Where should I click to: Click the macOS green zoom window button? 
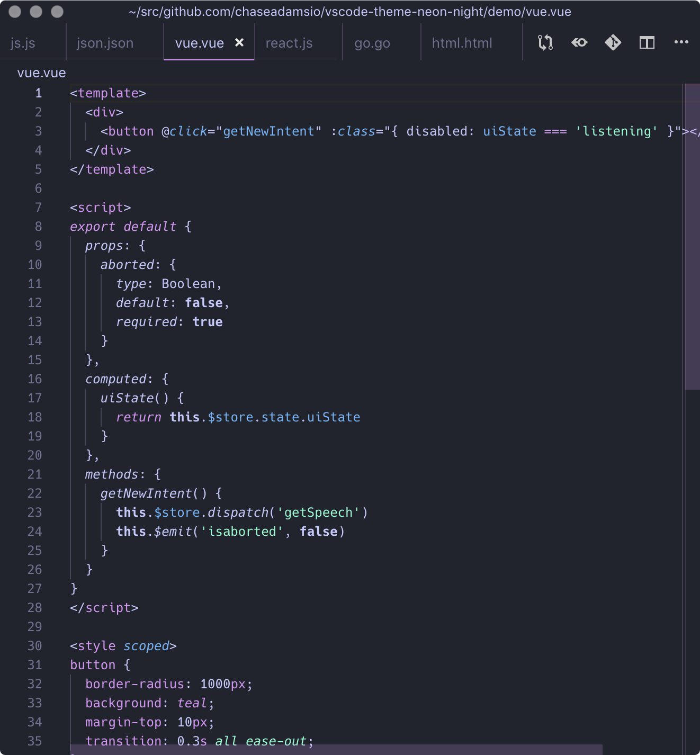point(57,12)
